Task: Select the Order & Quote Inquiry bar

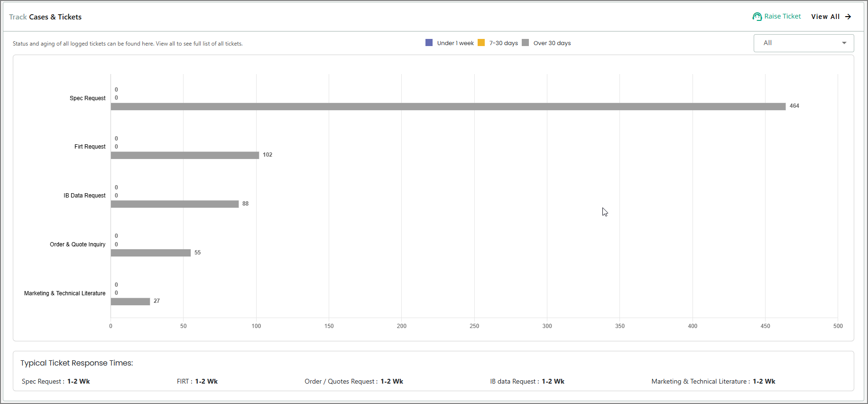Action: tap(151, 253)
